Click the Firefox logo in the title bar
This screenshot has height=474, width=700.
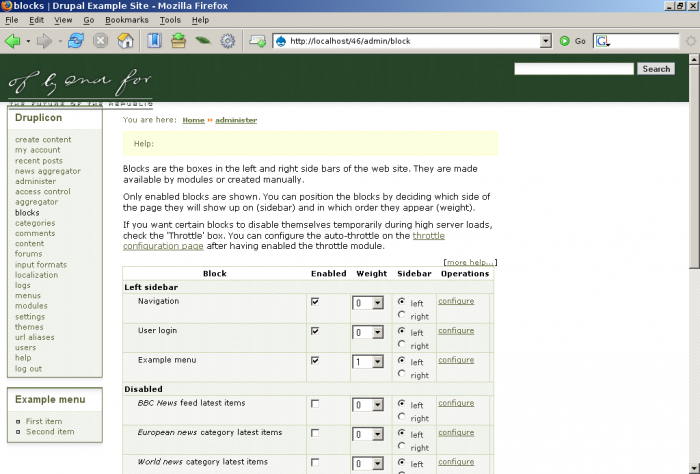6,6
